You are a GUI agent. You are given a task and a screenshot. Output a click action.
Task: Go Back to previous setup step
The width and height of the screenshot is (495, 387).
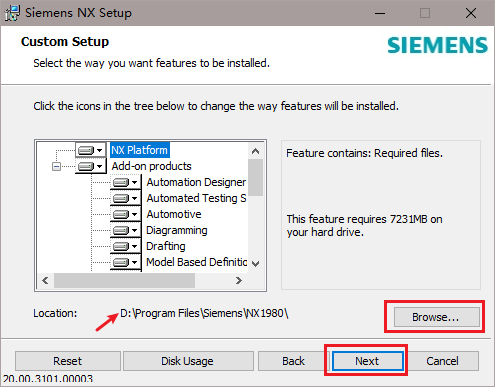293,361
